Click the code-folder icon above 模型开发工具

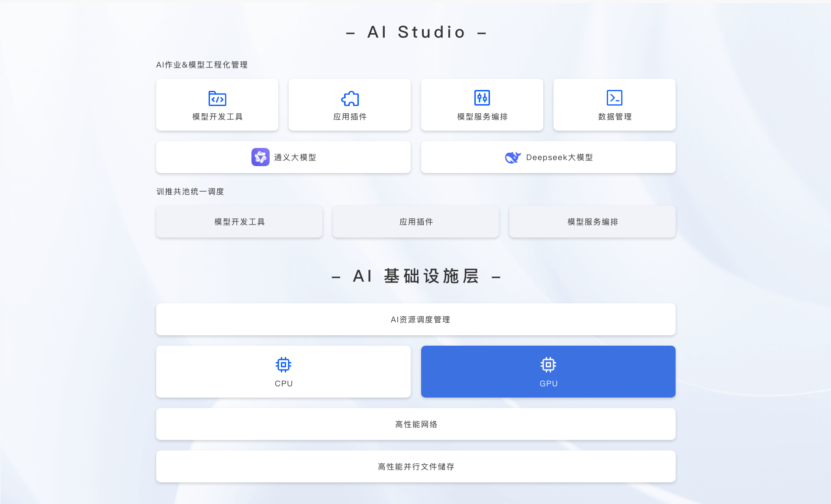pyautogui.click(x=217, y=98)
